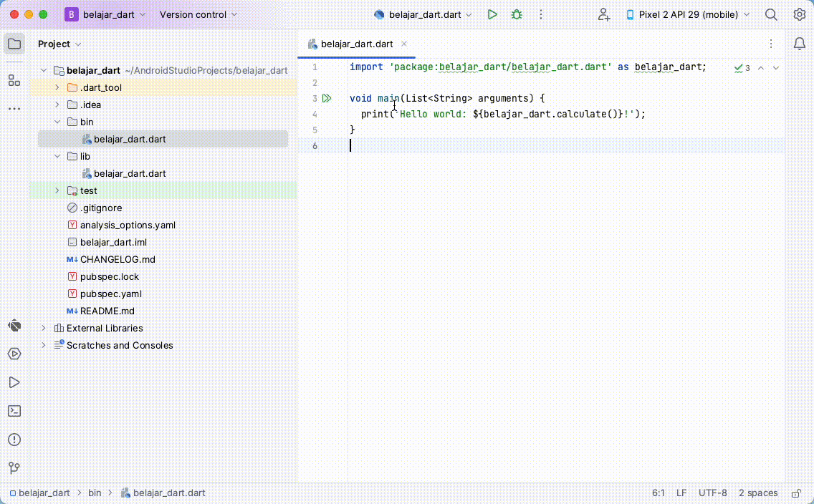
Task: Go to previous highlighted problem arrow
Action: [x=761, y=68]
